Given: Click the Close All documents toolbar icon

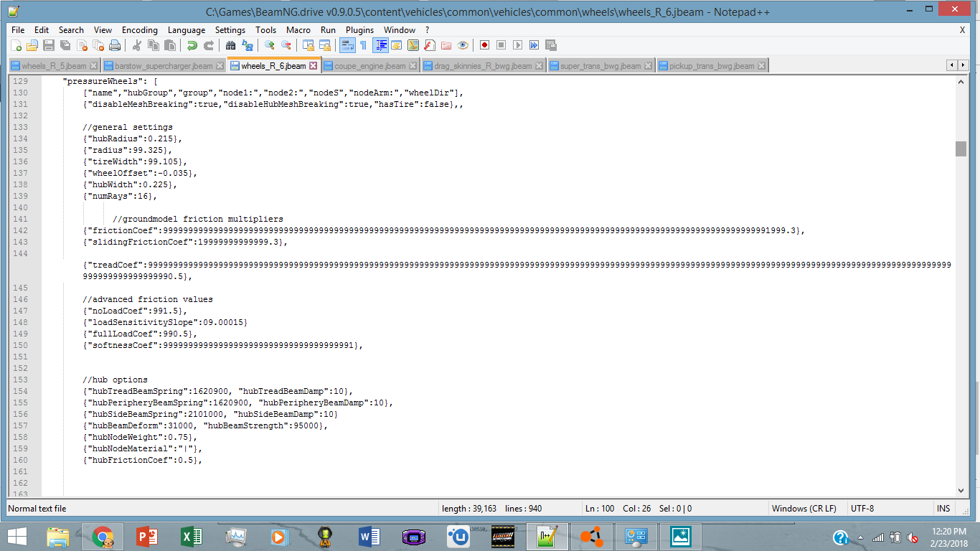Looking at the screenshot, I should (x=98, y=45).
